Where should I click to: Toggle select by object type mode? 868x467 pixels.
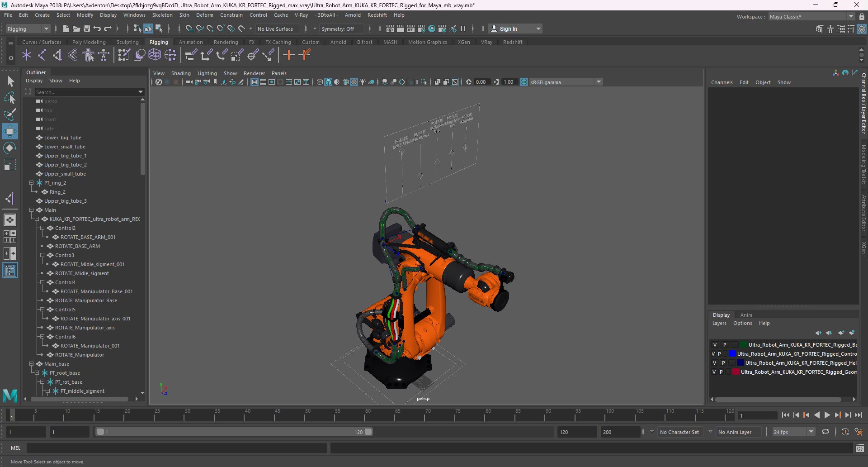tap(148, 29)
